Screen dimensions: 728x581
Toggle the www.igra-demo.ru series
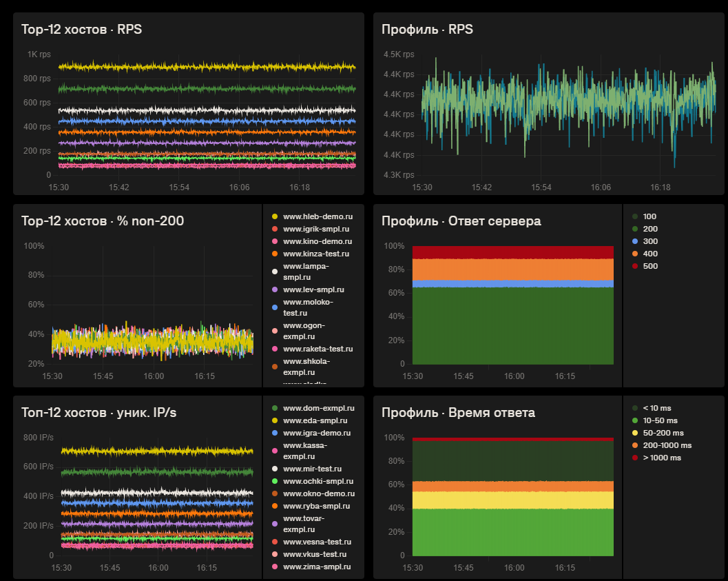317,433
